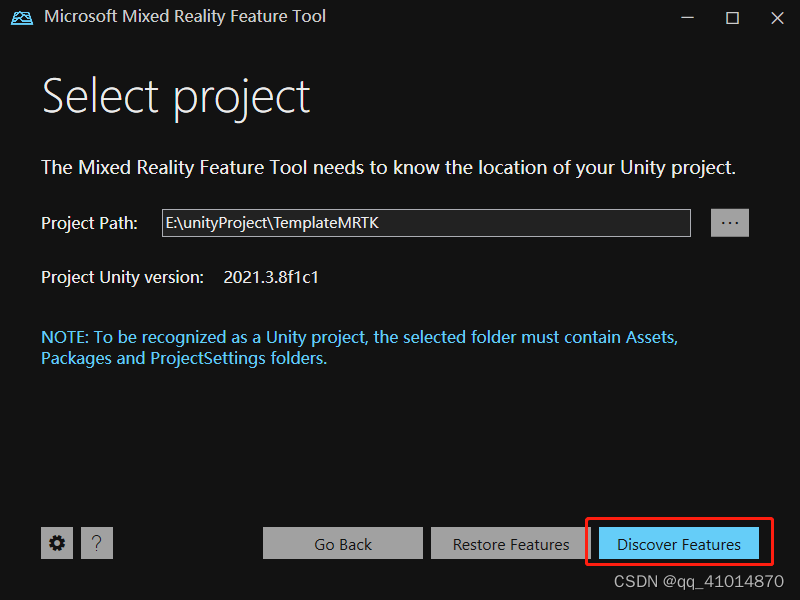Image resolution: width=800 pixels, height=600 pixels.
Task: Maximize the Mixed Reality Feature Tool window
Action: pos(731,17)
